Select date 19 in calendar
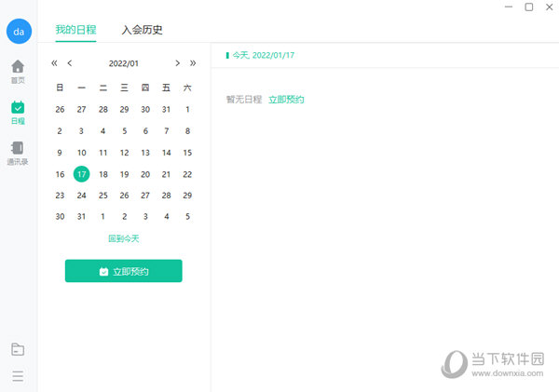This screenshot has height=392, width=559. point(125,174)
